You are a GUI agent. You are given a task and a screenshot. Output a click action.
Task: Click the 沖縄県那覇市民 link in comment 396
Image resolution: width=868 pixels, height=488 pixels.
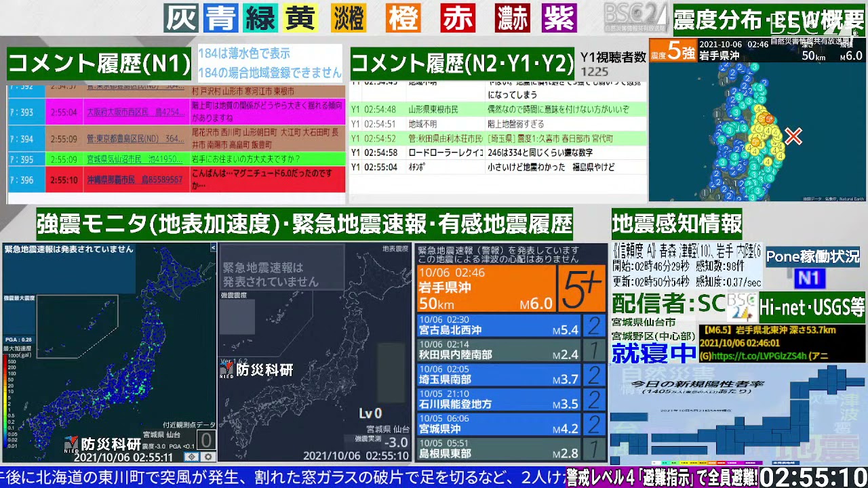click(135, 180)
